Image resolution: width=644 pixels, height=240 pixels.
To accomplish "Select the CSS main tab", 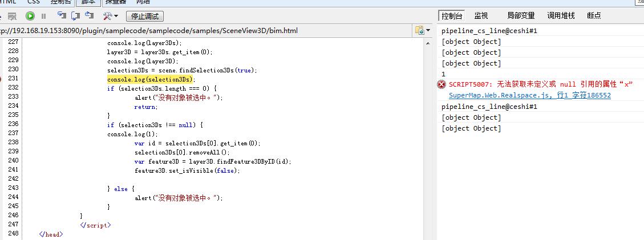I will pos(34,2).
